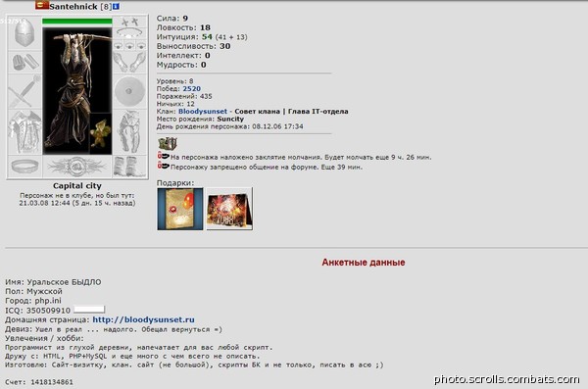Click the castle building status icon
This screenshot has width=588, height=389.
coord(168,143)
